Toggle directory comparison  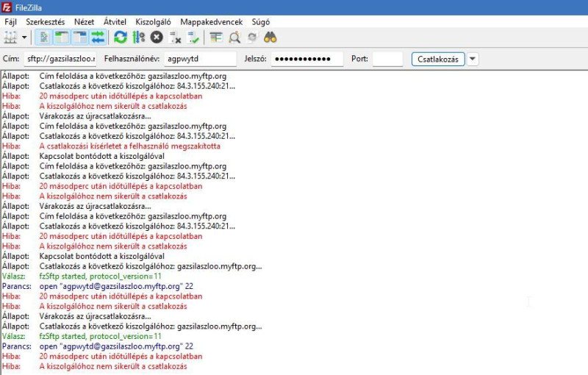coord(234,37)
